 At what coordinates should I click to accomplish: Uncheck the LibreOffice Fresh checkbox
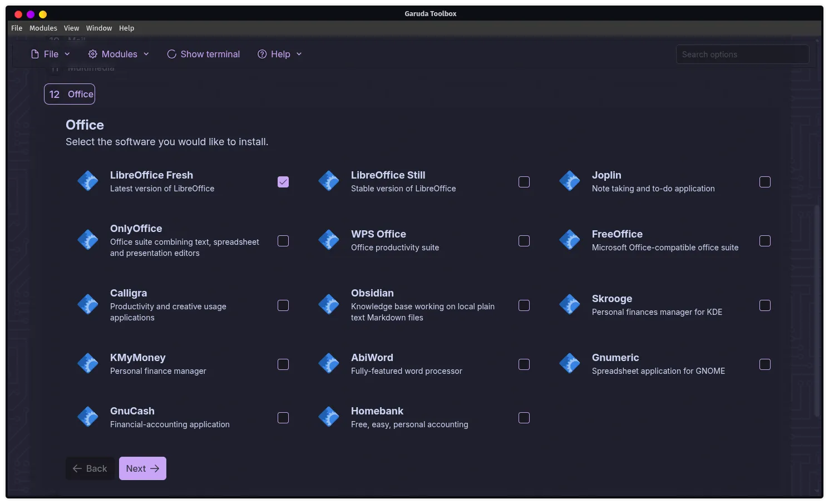click(283, 182)
